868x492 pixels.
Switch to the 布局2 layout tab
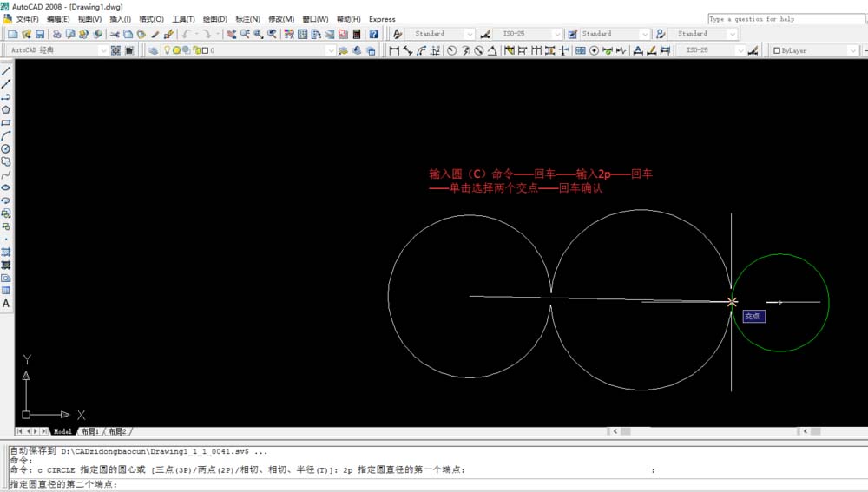(117, 431)
